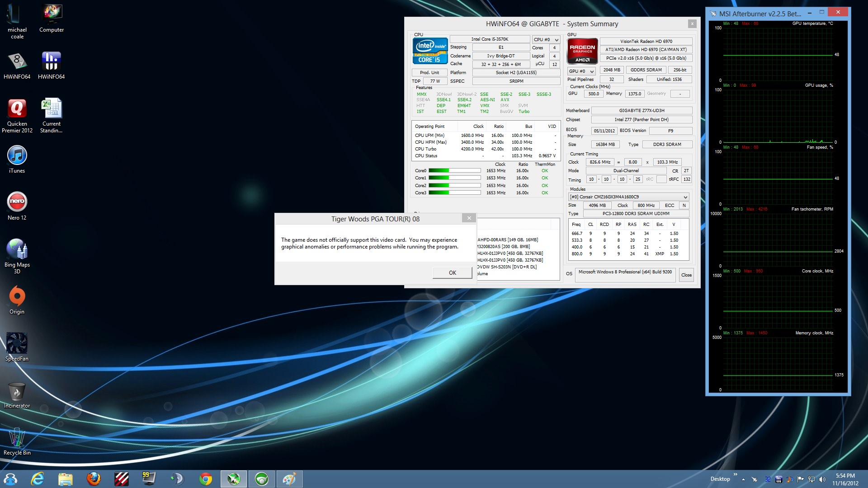Click the MSI Afterburner jet taskbar button
This screenshot has height=488, width=868.
[x=234, y=479]
